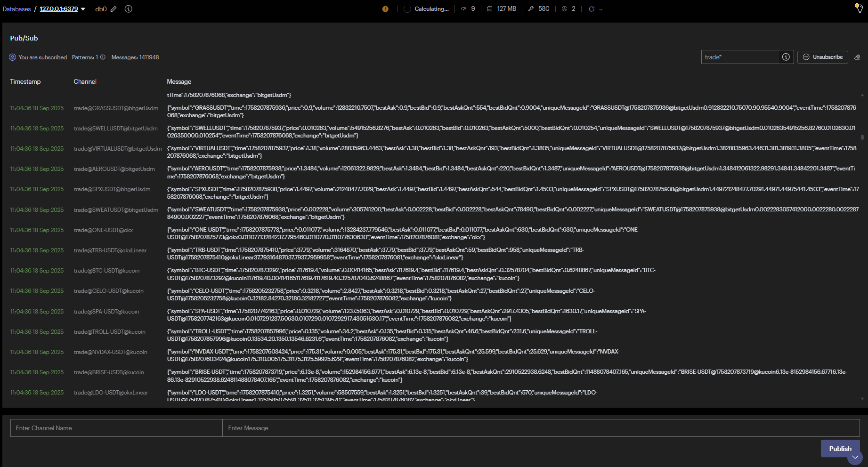Click the info icon beside Patterns: 1
The height and width of the screenshot is (467, 868).
coord(103,57)
